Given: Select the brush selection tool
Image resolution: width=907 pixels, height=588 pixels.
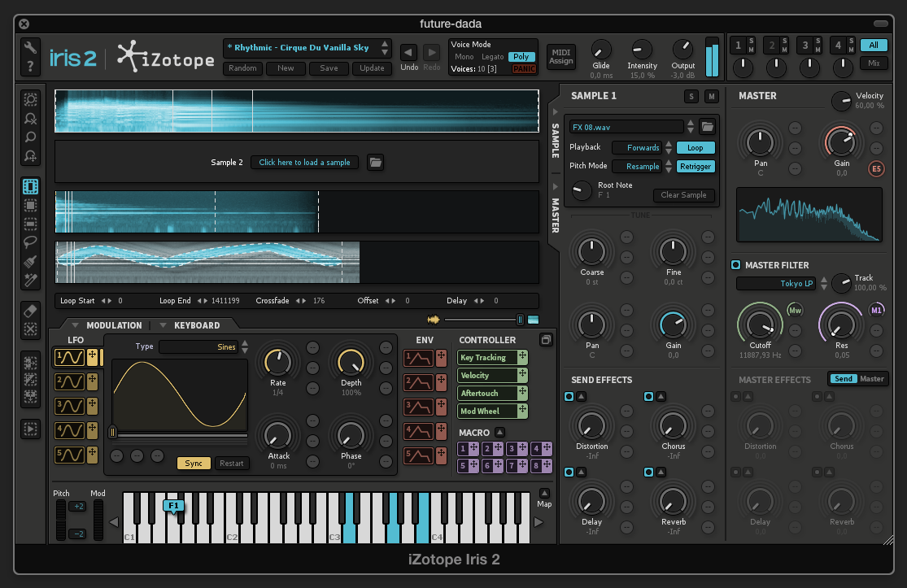Looking at the screenshot, I should click(x=30, y=261).
